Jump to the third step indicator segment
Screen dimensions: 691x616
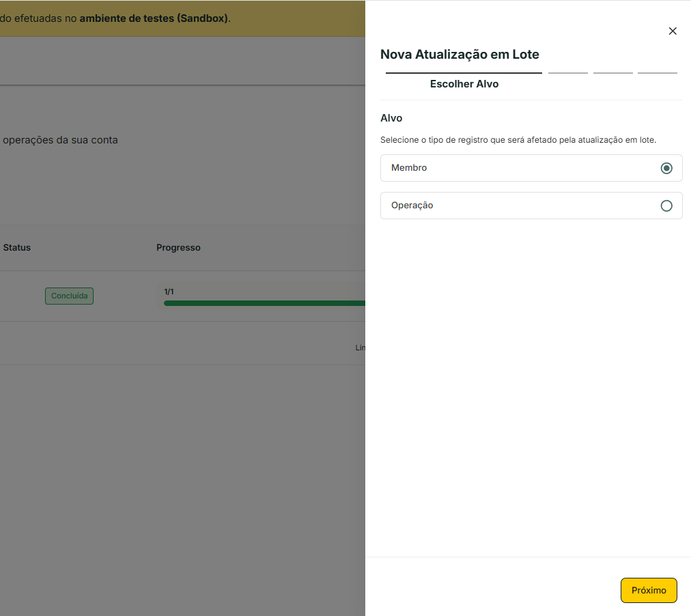(x=612, y=72)
